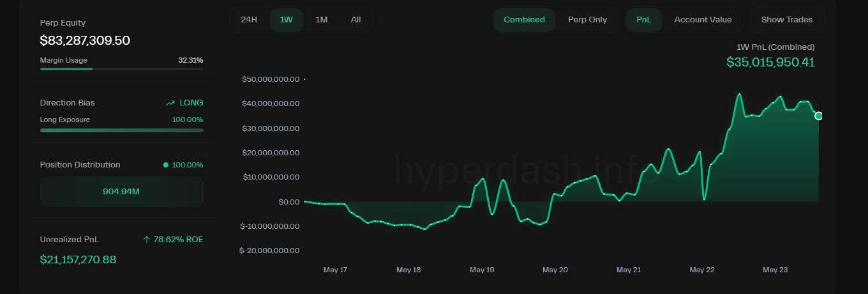Click the Long Exposure progress bar

point(121,130)
